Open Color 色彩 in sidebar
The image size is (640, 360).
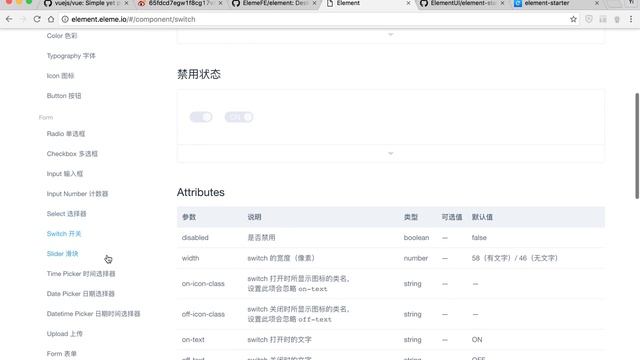coord(62,36)
